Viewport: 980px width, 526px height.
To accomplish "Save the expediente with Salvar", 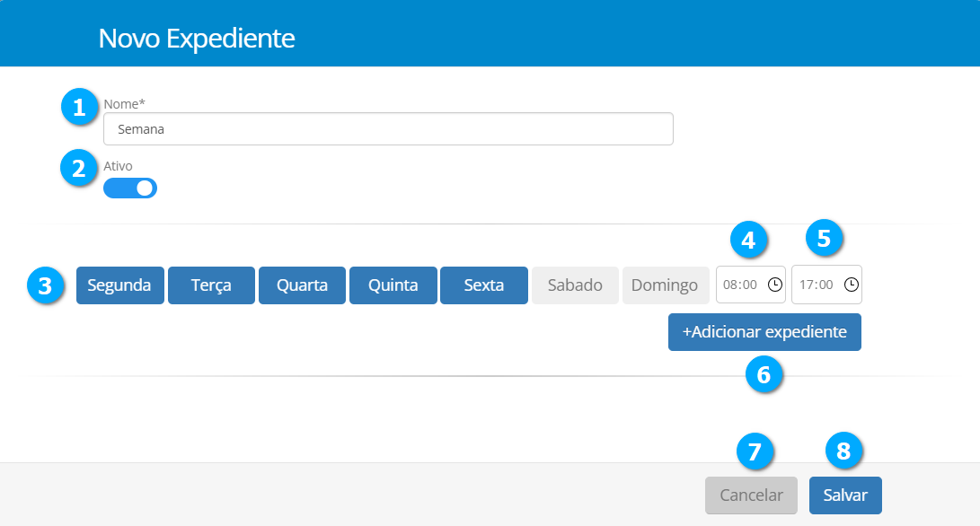I will [x=845, y=495].
